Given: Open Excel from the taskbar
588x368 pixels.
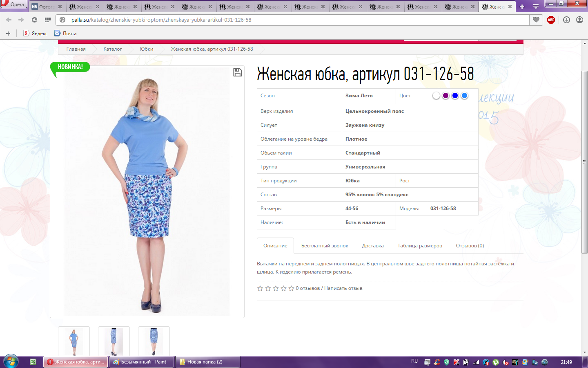Looking at the screenshot, I should click(33, 362).
